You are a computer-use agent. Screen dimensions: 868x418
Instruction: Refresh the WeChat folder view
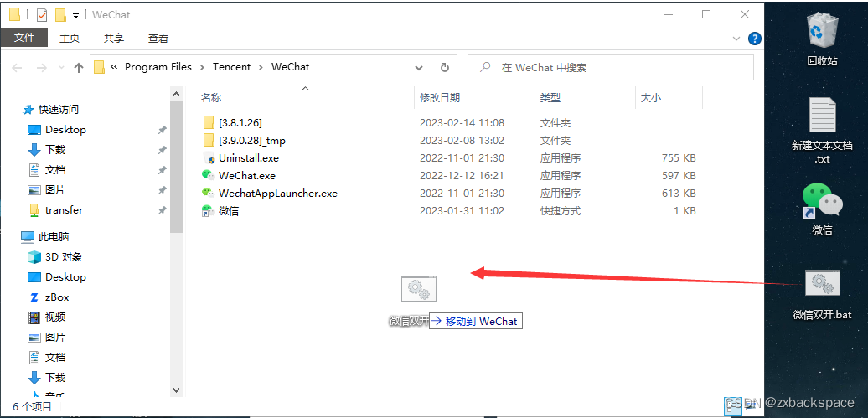pyautogui.click(x=445, y=68)
